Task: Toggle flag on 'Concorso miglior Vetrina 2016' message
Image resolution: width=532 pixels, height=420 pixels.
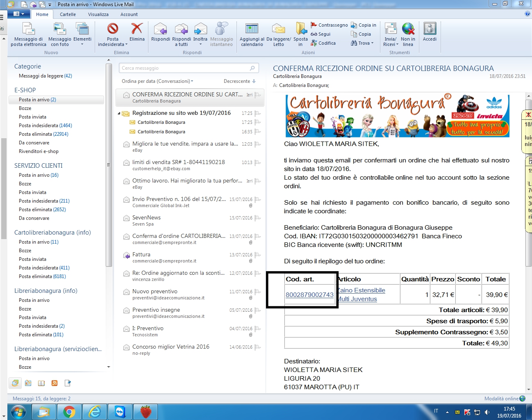Action: pos(258,347)
